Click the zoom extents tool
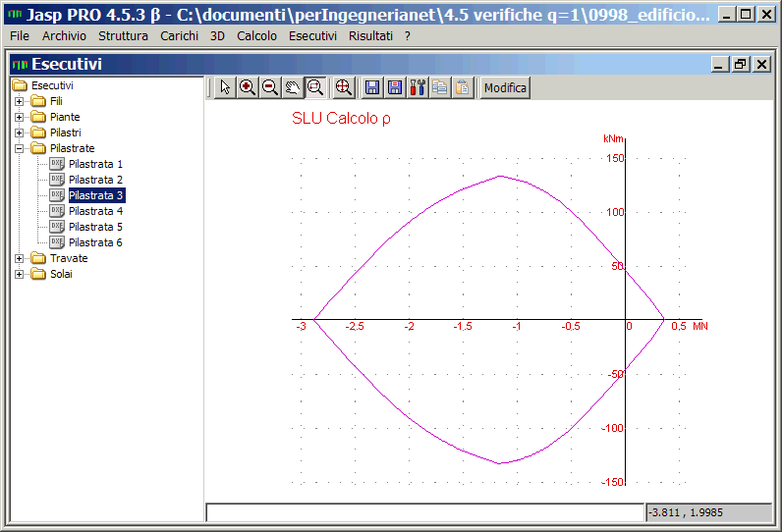 [343, 87]
